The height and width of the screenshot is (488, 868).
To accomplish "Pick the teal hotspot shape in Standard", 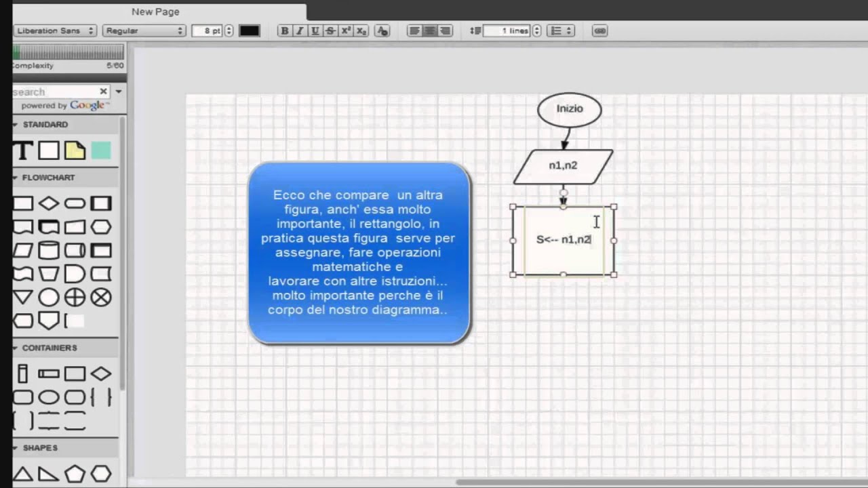I will tap(101, 150).
